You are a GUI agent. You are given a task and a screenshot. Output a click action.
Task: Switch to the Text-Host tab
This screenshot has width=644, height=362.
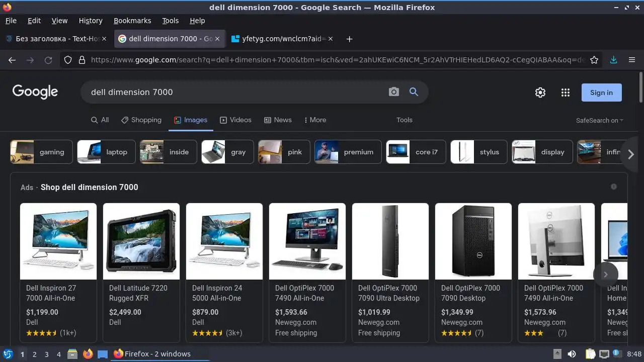(x=55, y=39)
